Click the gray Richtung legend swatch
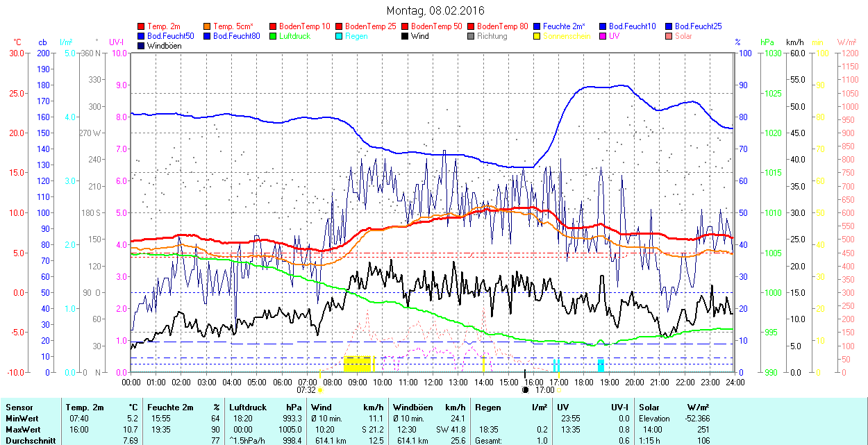The height and width of the screenshot is (445, 868). [471, 36]
